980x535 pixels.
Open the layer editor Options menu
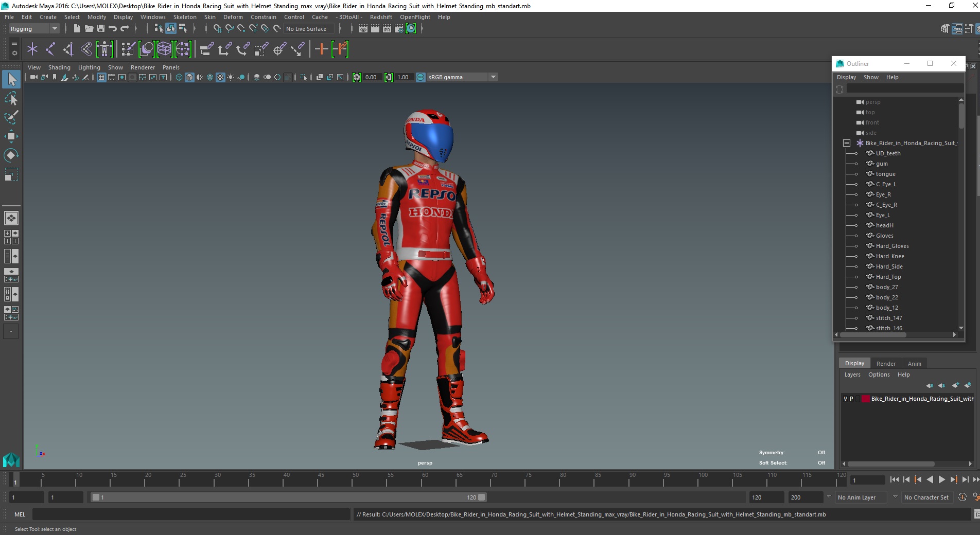pos(879,374)
